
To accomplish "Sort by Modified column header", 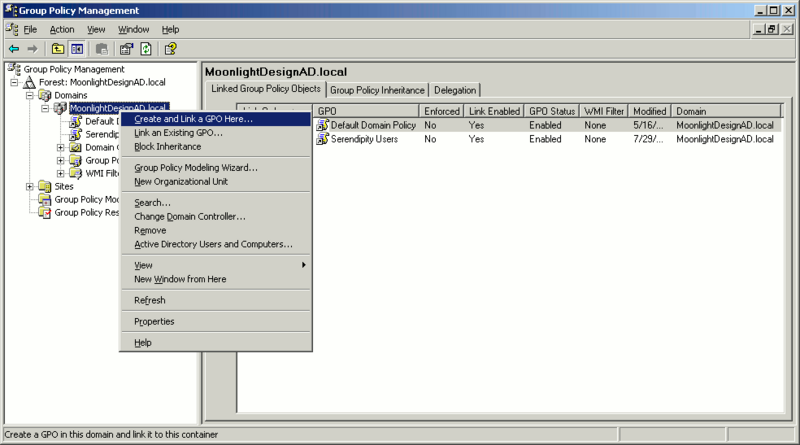I will point(649,111).
